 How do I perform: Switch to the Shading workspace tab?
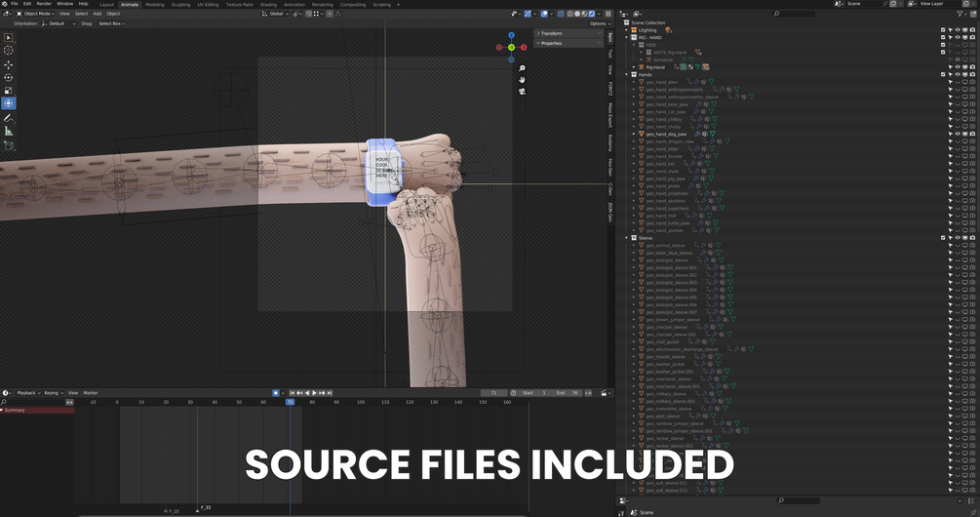(x=268, y=4)
